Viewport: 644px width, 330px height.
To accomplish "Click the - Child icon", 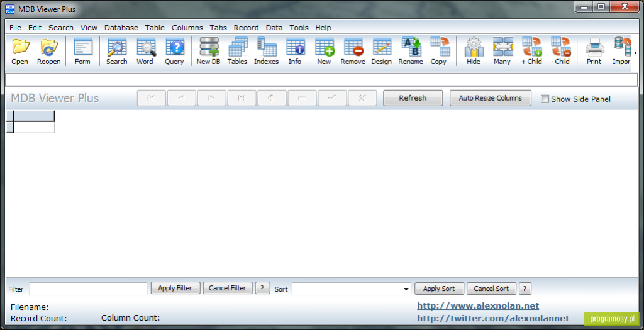I will 560,51.
